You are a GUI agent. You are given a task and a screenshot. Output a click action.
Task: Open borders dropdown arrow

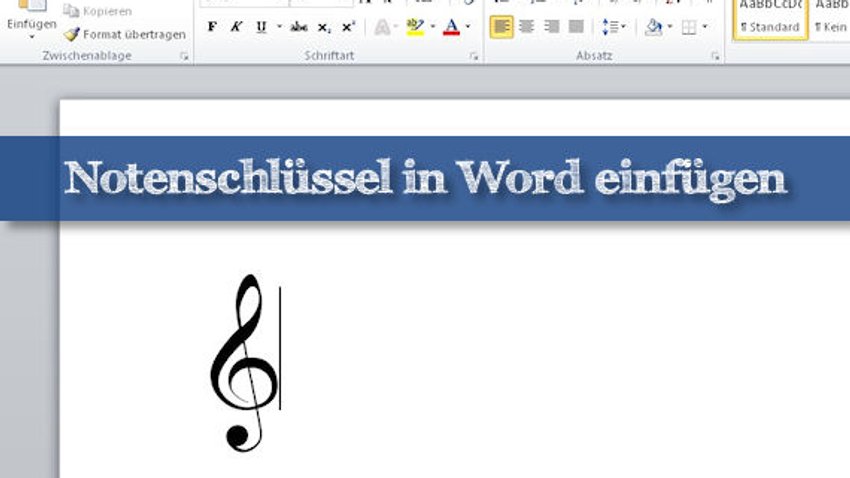point(705,27)
